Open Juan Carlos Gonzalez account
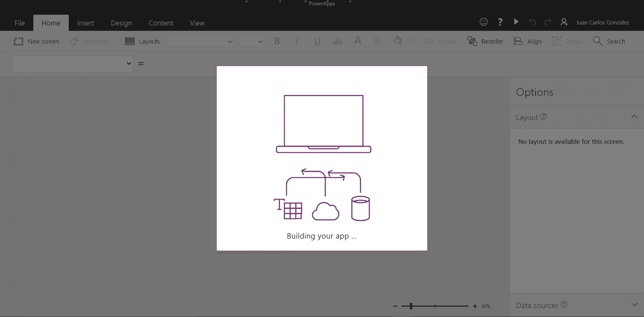The image size is (644, 317). point(603,22)
